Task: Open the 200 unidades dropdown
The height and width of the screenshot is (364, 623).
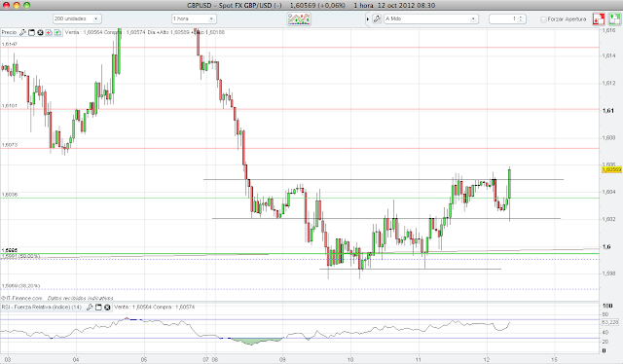Action: point(77,18)
